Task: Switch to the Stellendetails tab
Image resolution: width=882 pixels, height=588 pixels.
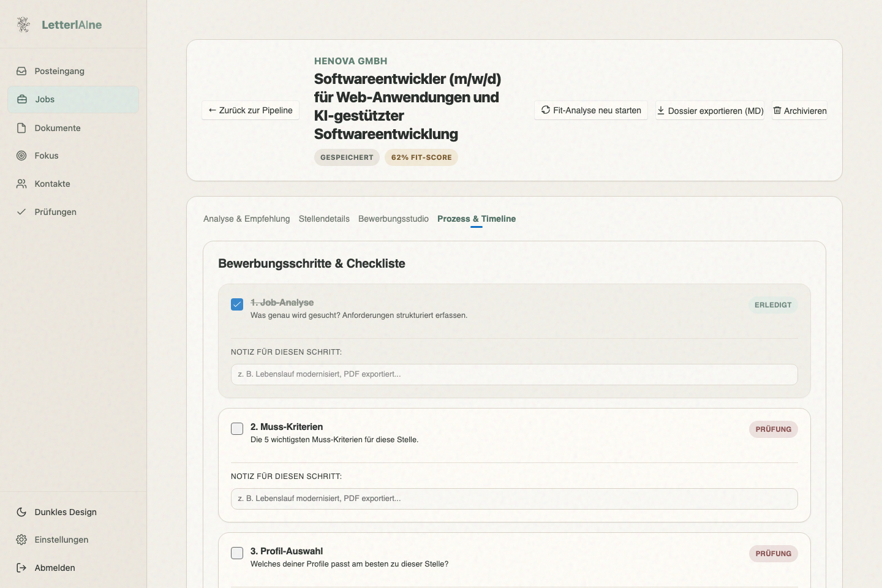Action: [x=324, y=219]
